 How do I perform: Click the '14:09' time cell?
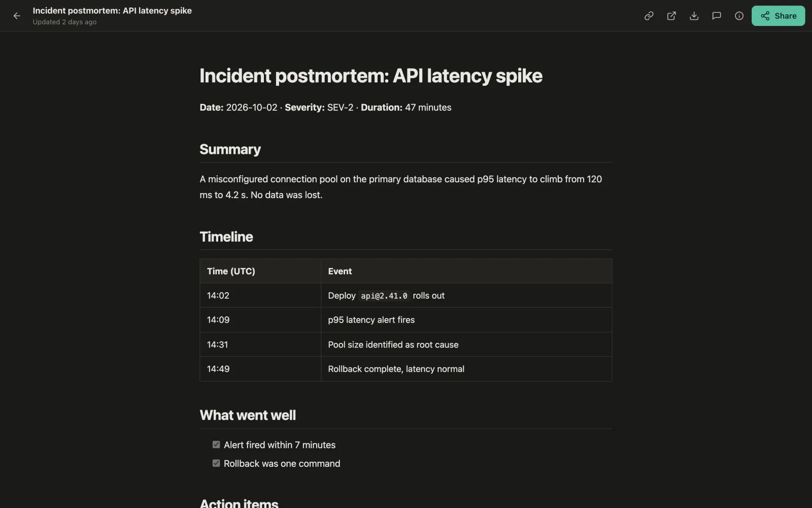260,320
